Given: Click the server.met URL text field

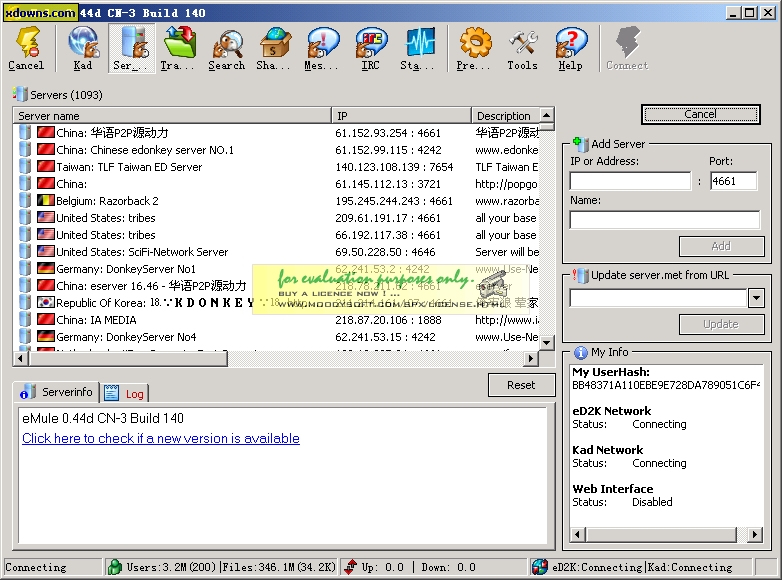Looking at the screenshot, I should 658,298.
